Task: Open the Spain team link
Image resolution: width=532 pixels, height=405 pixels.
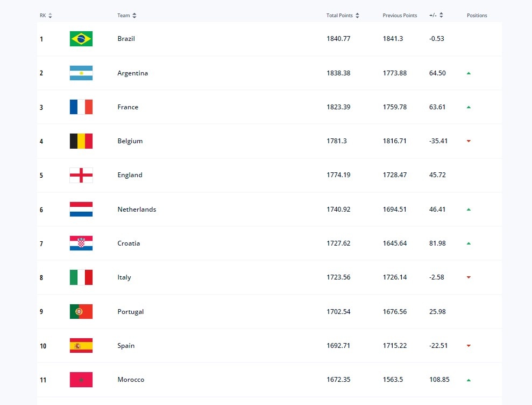Action: pyautogui.click(x=126, y=346)
